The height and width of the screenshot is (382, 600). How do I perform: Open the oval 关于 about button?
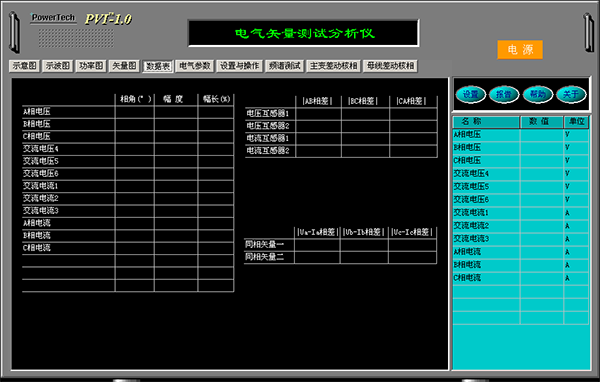571,94
